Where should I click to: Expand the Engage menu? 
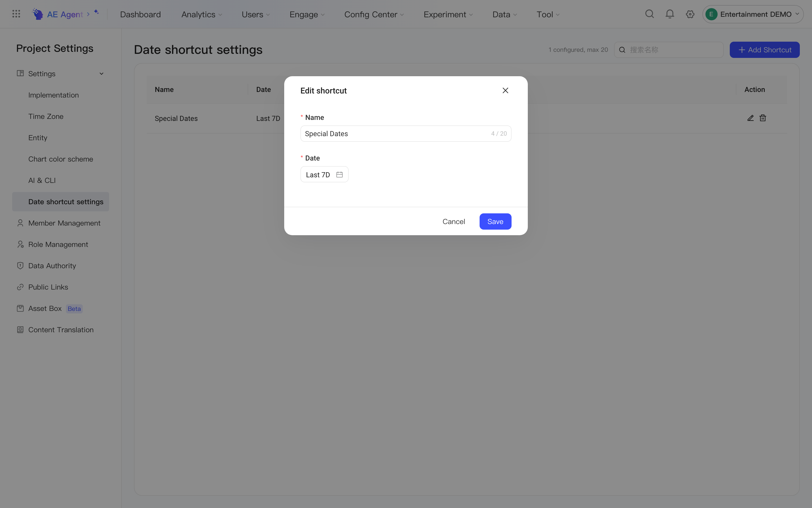tap(307, 14)
